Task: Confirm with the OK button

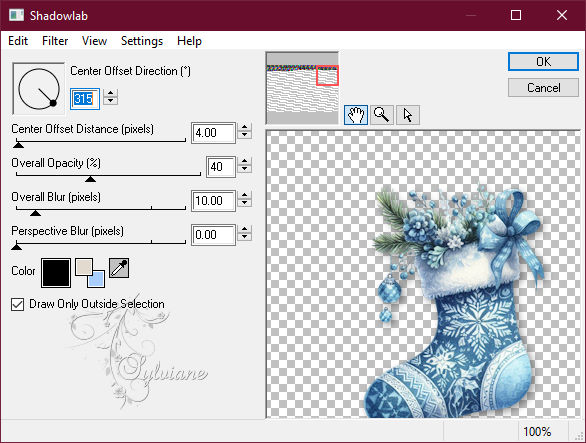Action: (543, 61)
